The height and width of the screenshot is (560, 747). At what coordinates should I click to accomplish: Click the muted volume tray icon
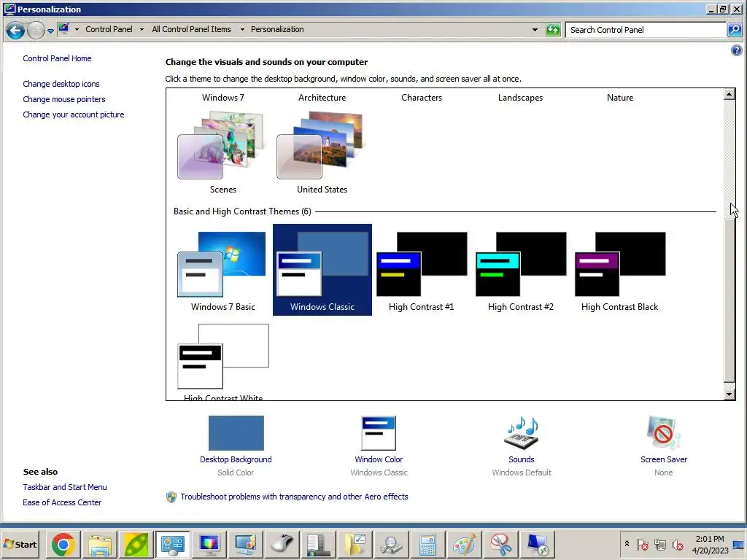(x=678, y=545)
